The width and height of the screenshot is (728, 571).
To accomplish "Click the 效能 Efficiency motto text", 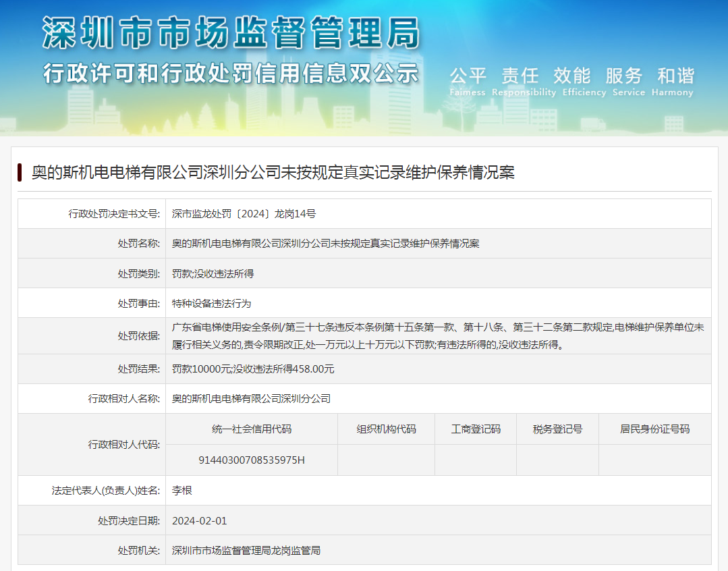I will [584, 81].
